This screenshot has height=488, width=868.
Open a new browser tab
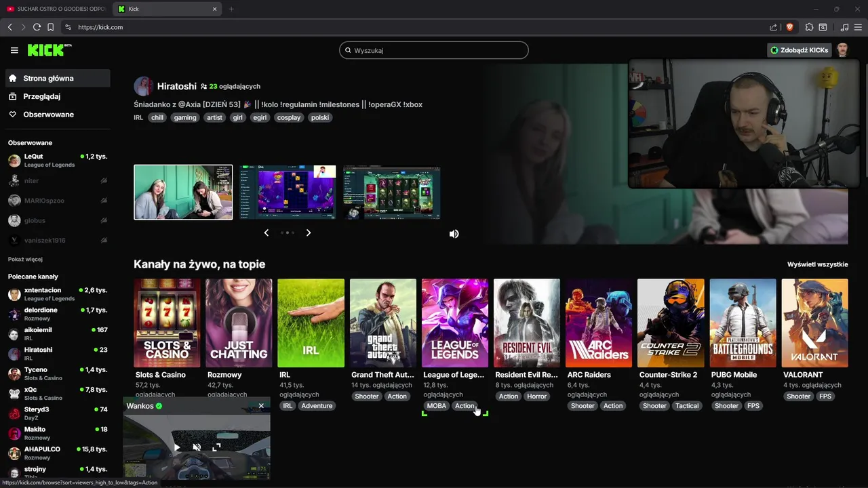point(231,9)
